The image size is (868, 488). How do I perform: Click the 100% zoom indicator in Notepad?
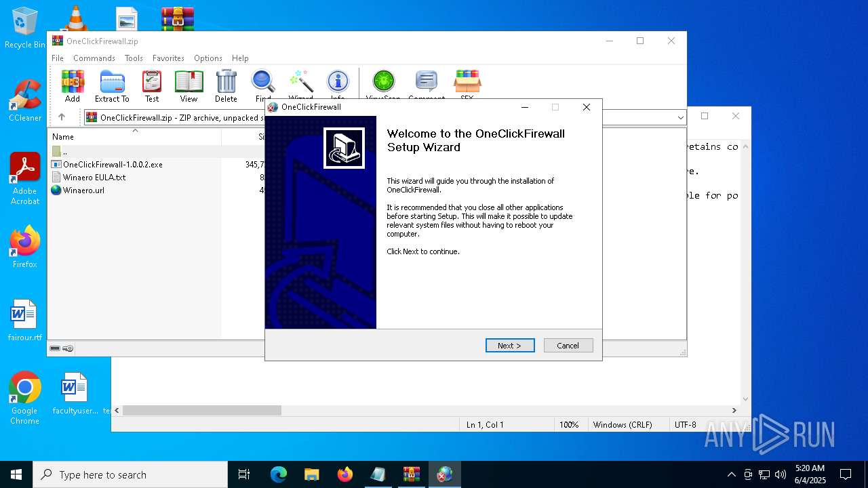569,424
